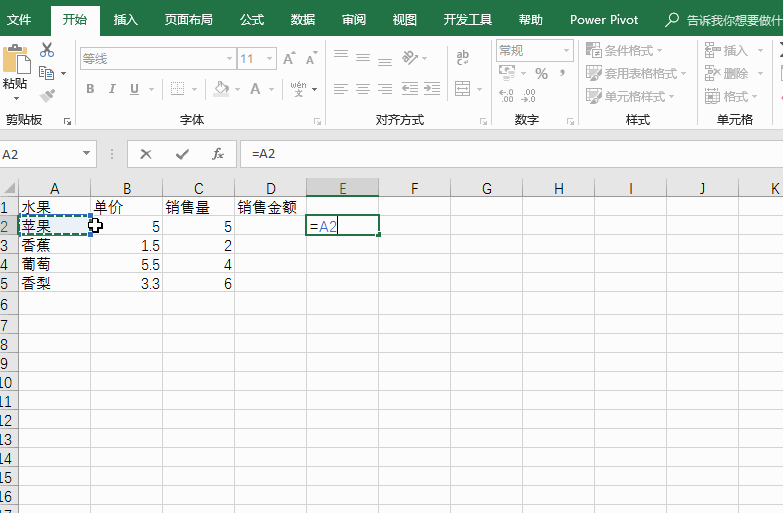Click the phonetic guide wén icon
The height and width of the screenshot is (513, 783).
click(x=299, y=89)
